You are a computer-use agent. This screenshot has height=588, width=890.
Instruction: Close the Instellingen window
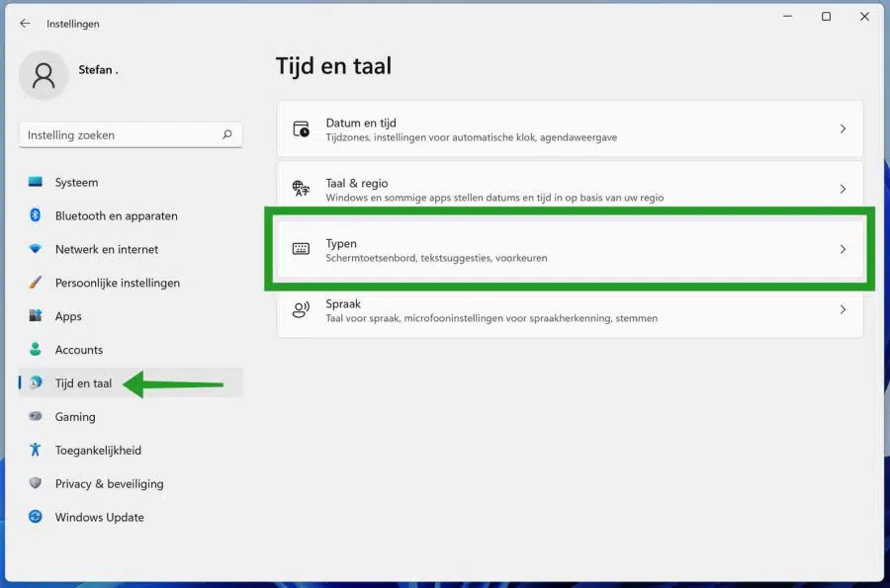pos(864,17)
